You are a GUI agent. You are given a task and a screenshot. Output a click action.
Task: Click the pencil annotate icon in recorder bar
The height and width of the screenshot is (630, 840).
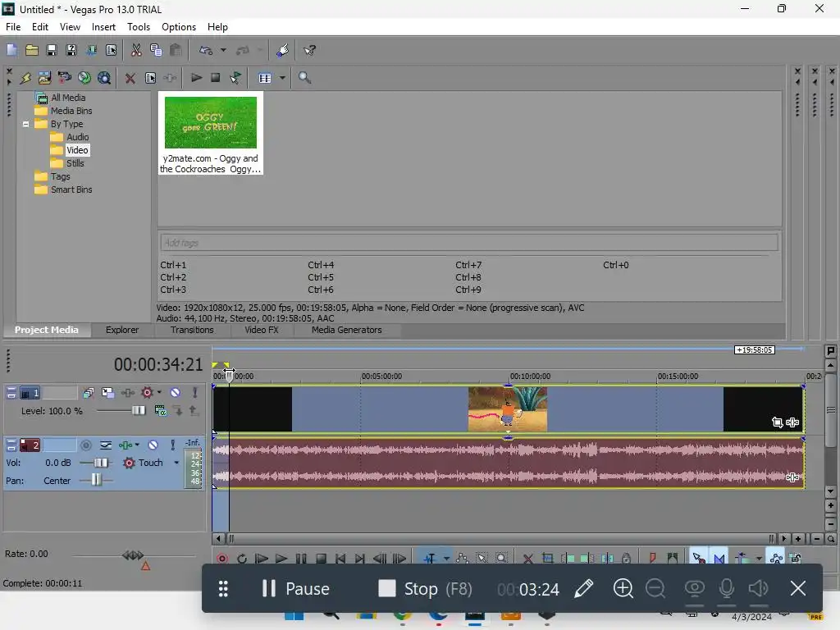[x=584, y=589]
